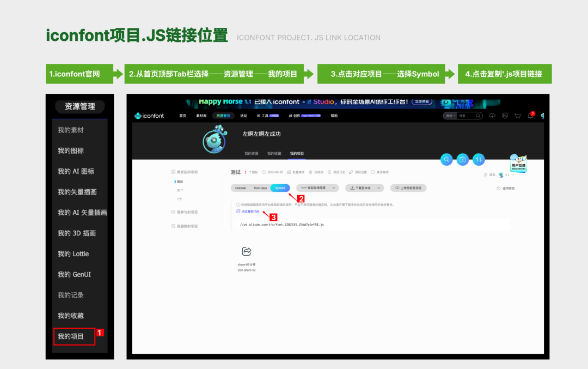
Task: Select the 7个 project in sidebar
Action: coord(179,199)
